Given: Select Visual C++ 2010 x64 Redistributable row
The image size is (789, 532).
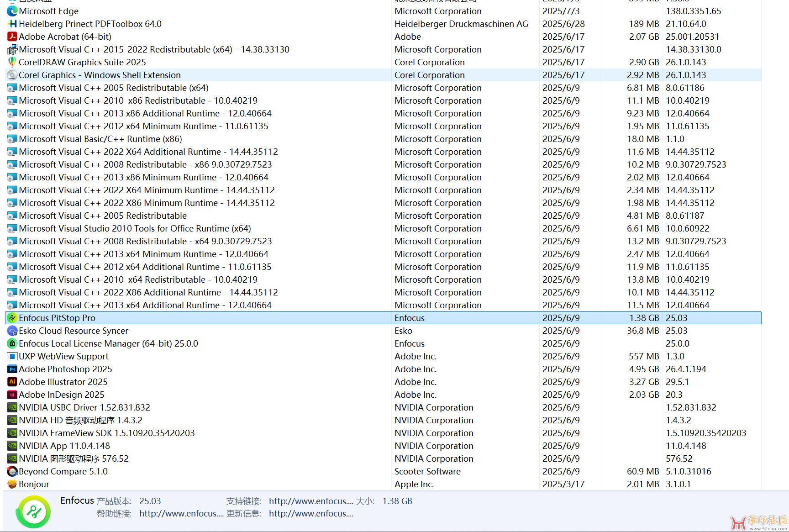Looking at the screenshot, I should 383,279.
